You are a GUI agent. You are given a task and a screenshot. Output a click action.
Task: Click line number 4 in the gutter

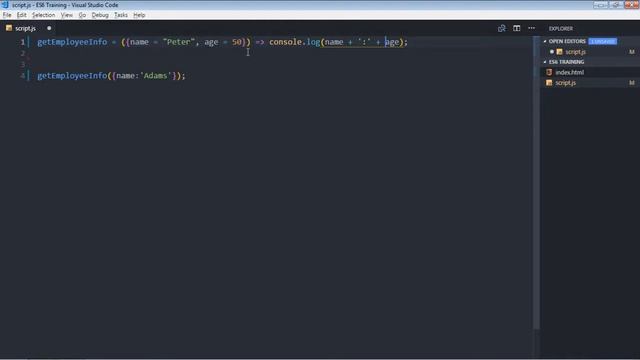[22, 76]
